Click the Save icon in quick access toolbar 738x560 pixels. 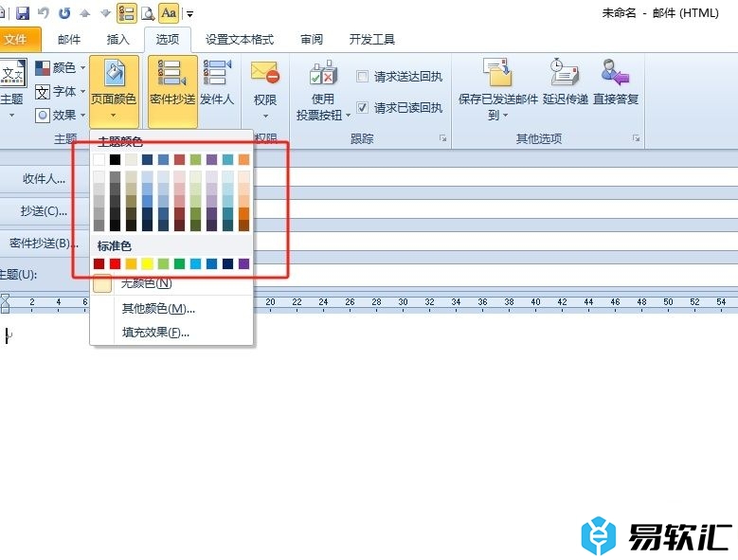(x=23, y=13)
